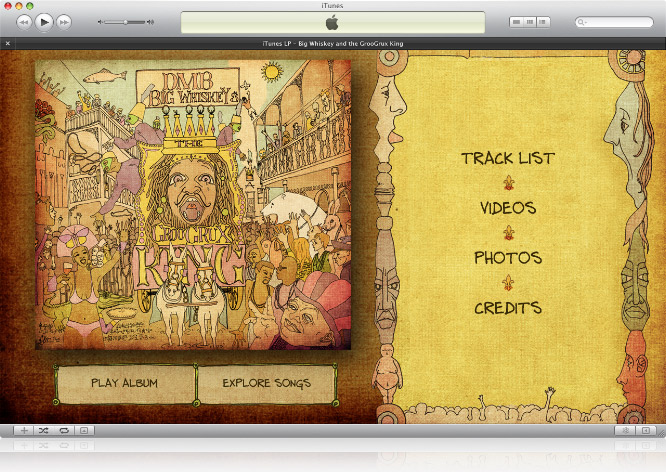The image size is (666, 472).
Task: Open the Credits section
Action: [508, 308]
